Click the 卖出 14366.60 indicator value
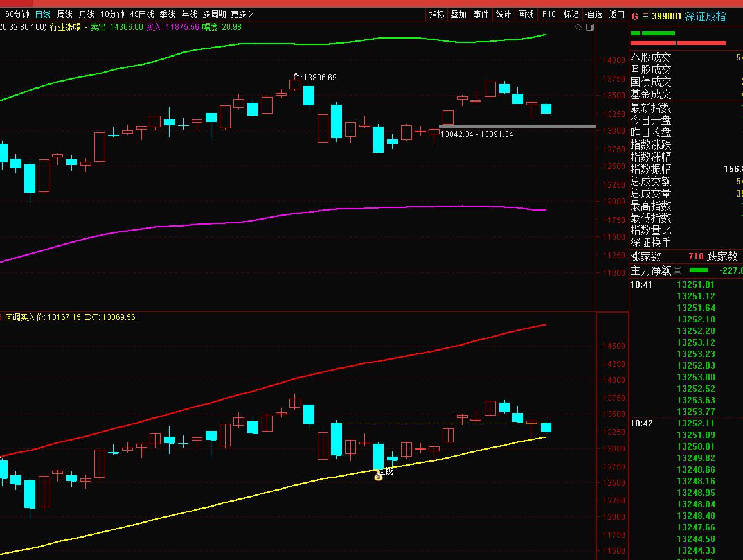This screenshot has height=560, width=743. pyautogui.click(x=116, y=27)
